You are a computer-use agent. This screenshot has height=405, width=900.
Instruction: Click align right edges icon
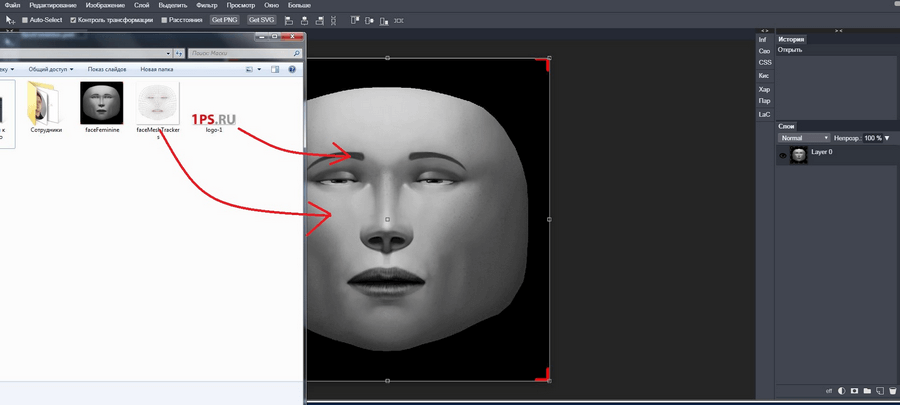(319, 20)
